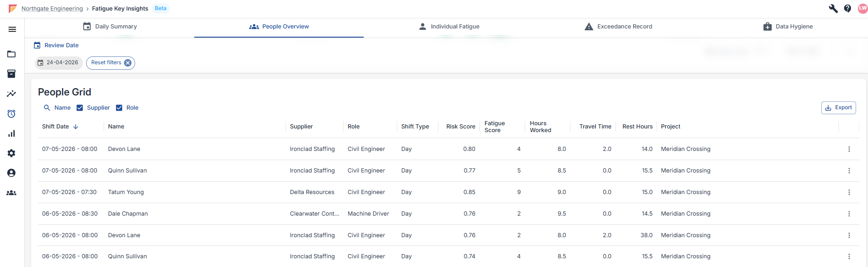Click hours worked 9.5 value
Image resolution: width=868 pixels, height=267 pixels.
point(562,214)
